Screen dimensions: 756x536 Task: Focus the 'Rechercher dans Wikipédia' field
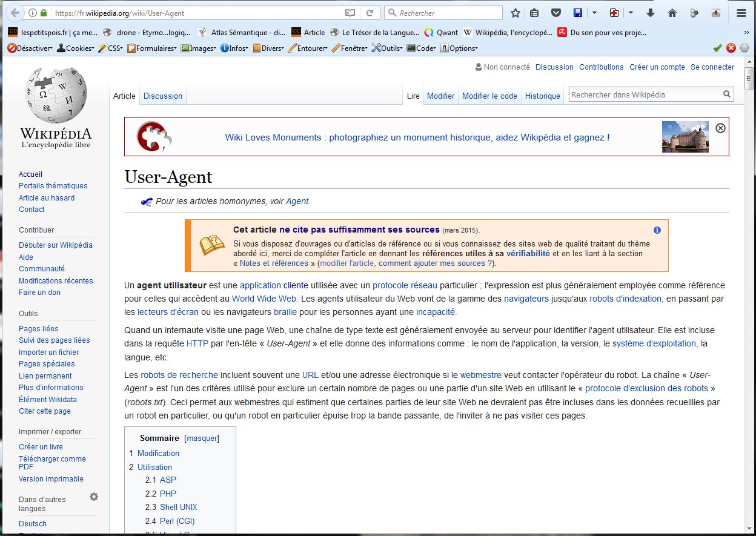pos(644,94)
